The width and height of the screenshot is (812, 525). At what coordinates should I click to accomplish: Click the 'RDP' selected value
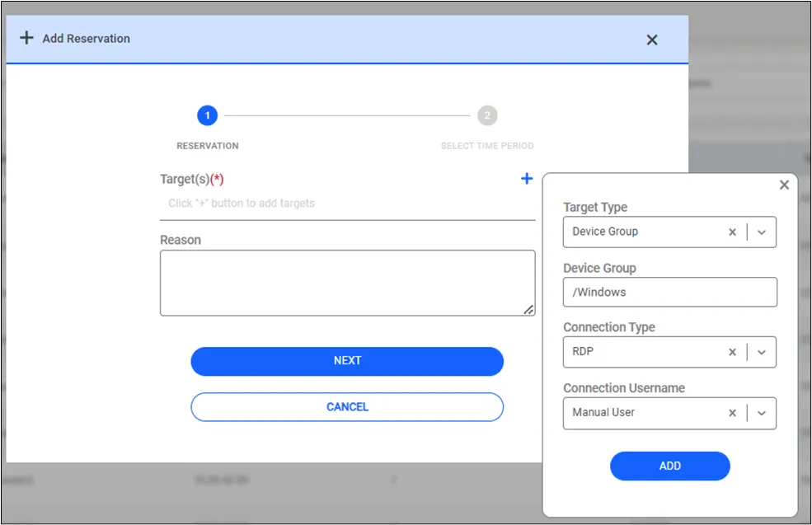coord(583,352)
